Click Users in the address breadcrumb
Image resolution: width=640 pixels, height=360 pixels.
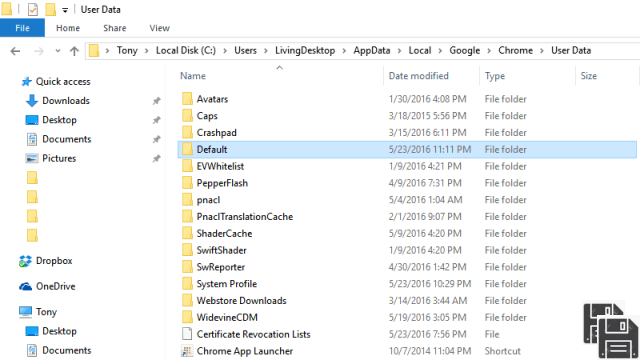pyautogui.click(x=245, y=51)
